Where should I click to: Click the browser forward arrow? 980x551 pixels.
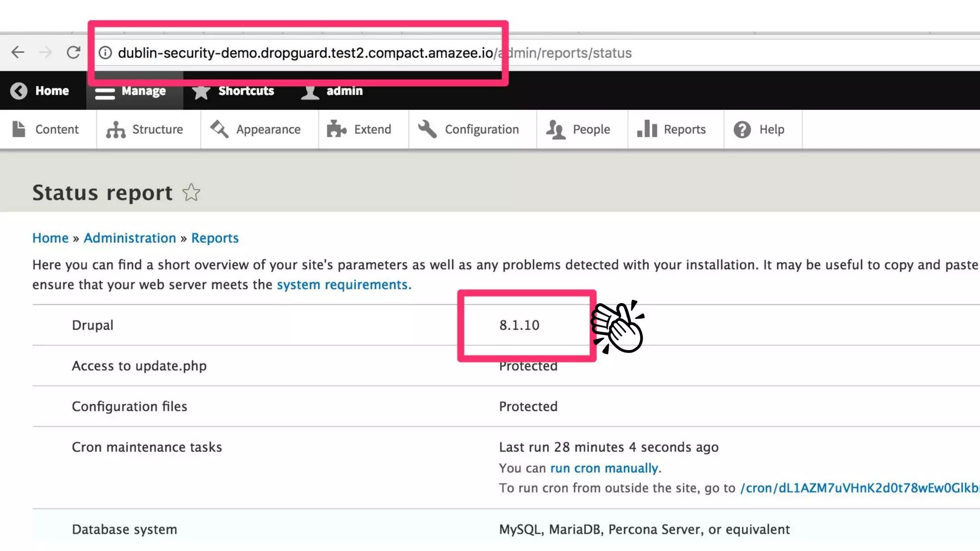coord(45,52)
